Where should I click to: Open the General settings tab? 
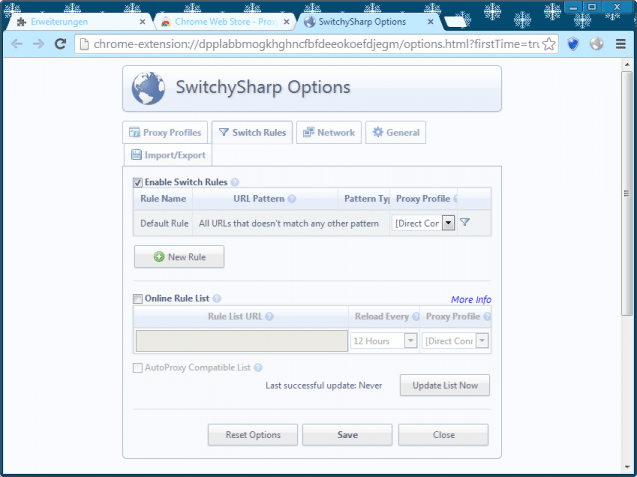pyautogui.click(x=396, y=132)
